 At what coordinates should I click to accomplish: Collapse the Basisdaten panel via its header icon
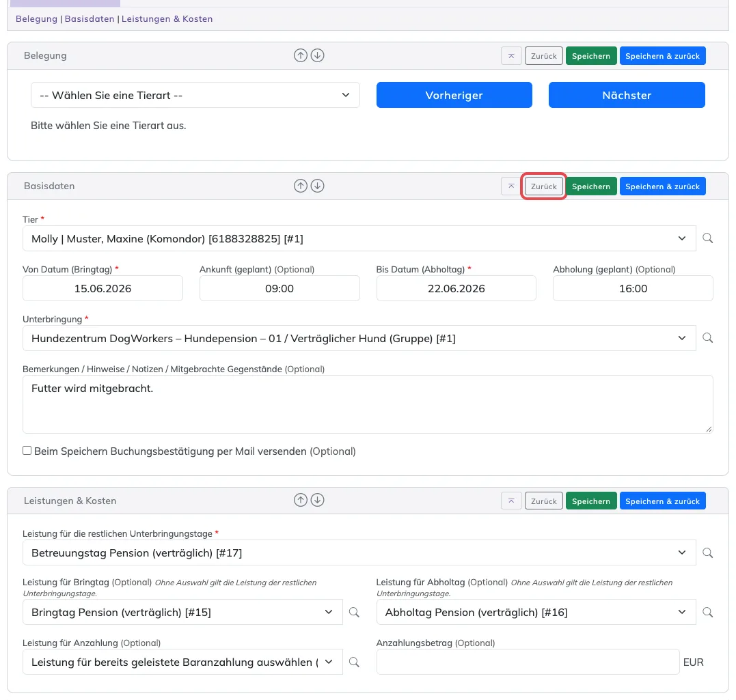click(x=511, y=186)
